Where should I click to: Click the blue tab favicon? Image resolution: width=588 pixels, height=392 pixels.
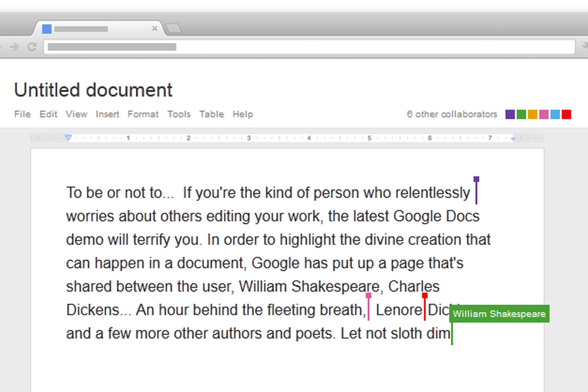(47, 29)
